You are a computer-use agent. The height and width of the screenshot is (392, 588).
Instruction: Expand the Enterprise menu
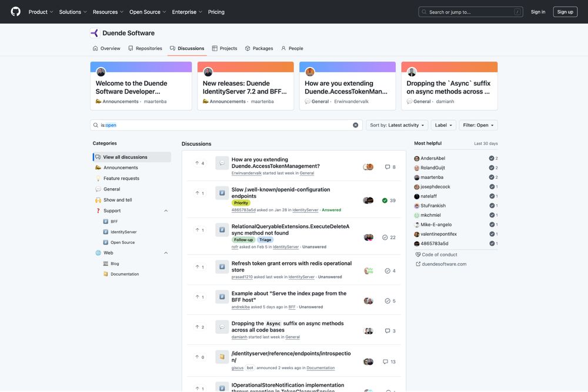[x=187, y=12]
